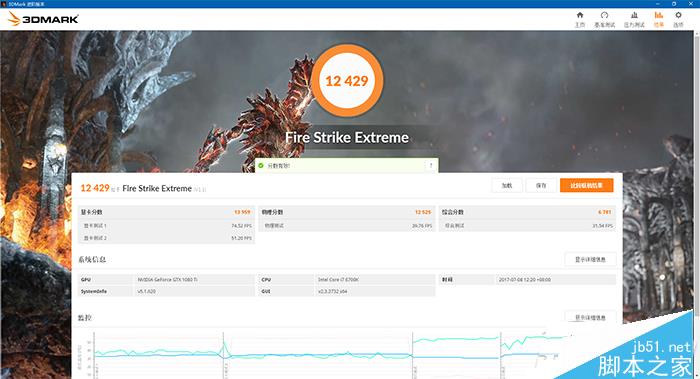Click the orange compare results online button

point(587,185)
